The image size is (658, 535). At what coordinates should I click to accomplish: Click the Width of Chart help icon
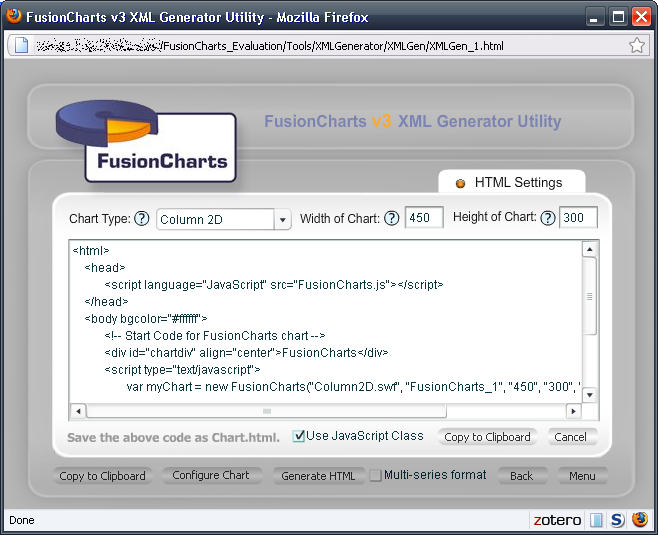point(392,219)
